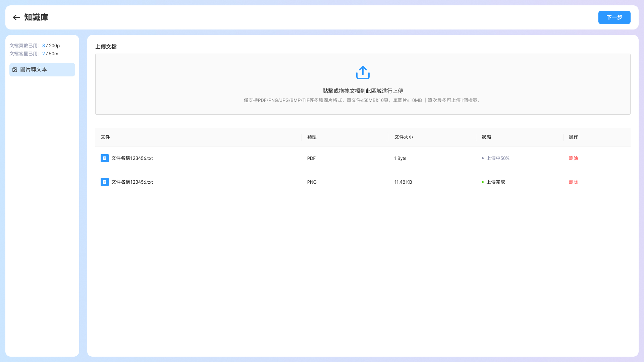Click the gray status dot beside 上傳中50%

[483, 158]
